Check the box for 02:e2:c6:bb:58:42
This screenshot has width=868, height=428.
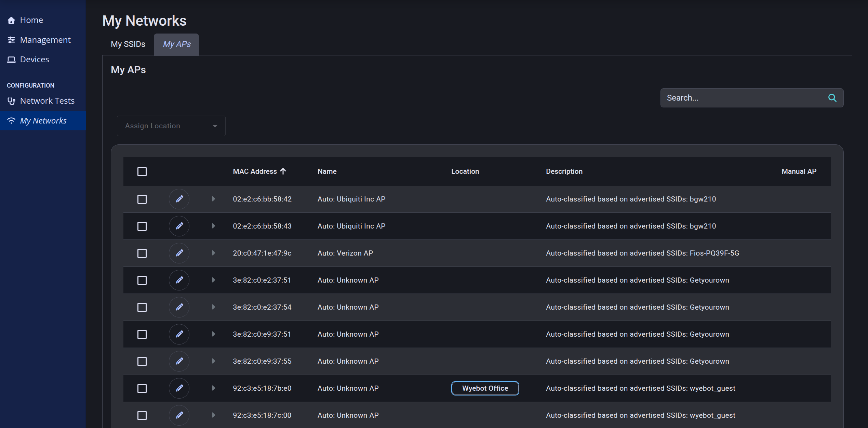click(x=142, y=199)
